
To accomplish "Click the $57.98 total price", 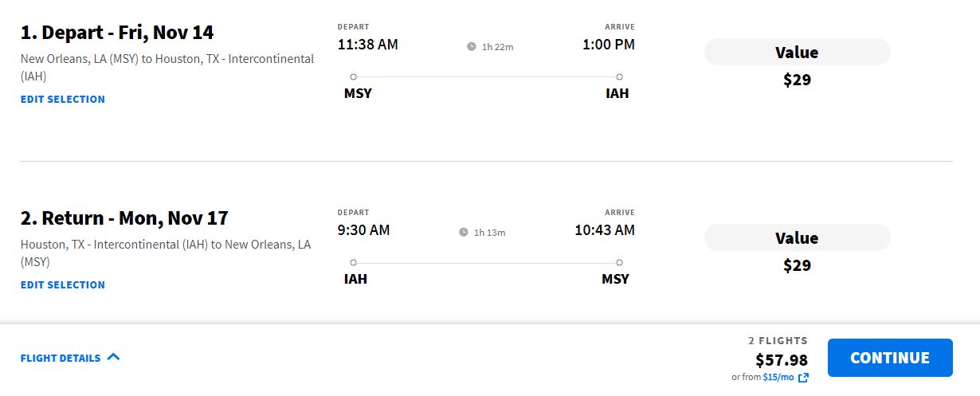I will (x=782, y=360).
